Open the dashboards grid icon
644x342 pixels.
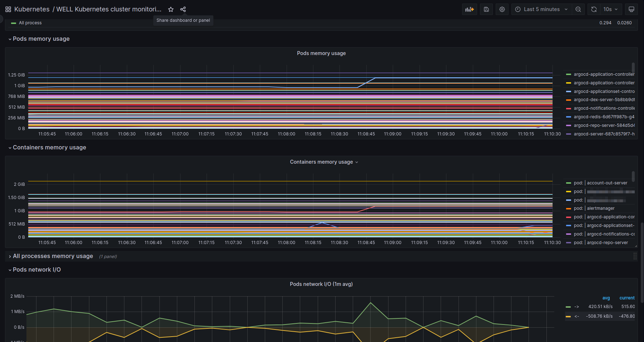click(x=8, y=9)
